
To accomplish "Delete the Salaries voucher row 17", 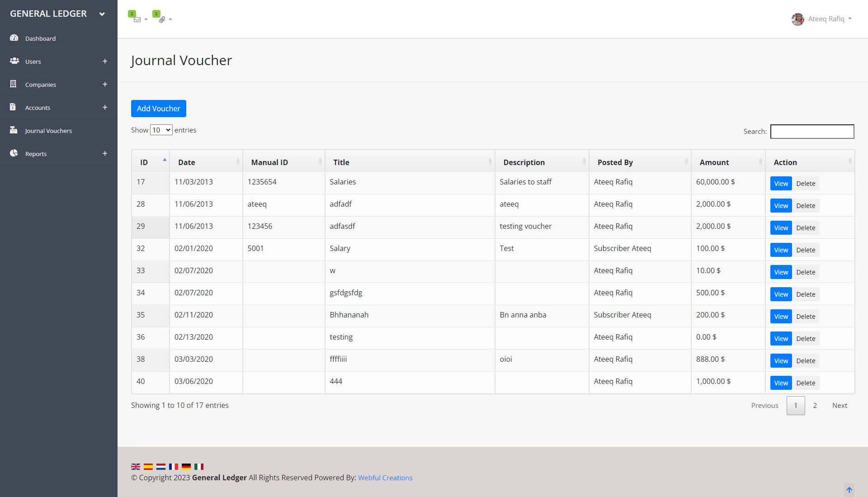I will click(x=806, y=184).
